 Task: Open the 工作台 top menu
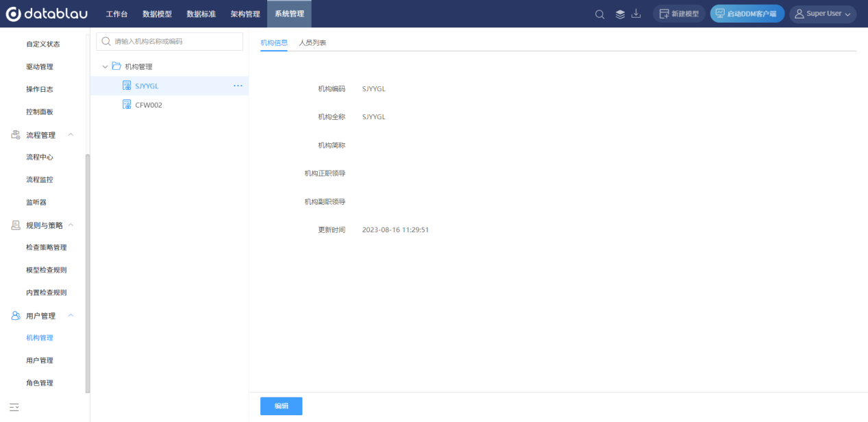point(116,14)
